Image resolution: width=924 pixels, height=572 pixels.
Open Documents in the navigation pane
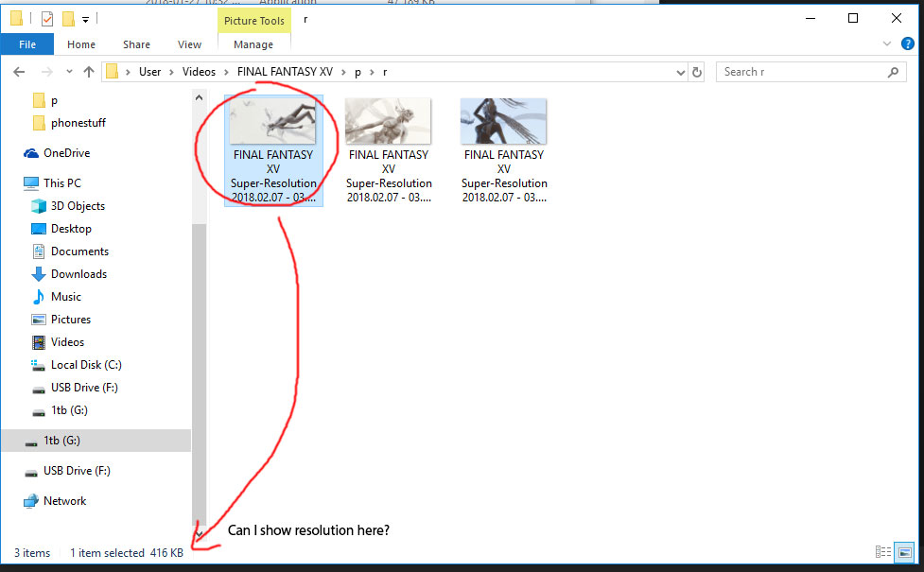pyautogui.click(x=79, y=251)
